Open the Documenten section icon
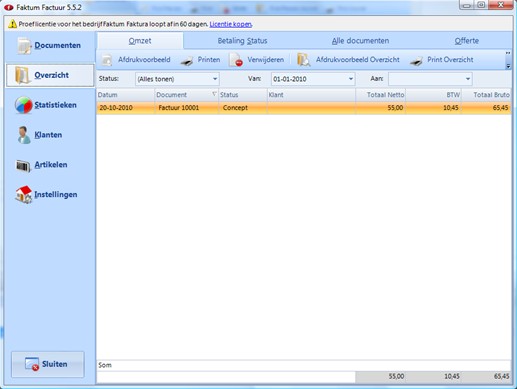The image size is (517, 389). point(24,46)
